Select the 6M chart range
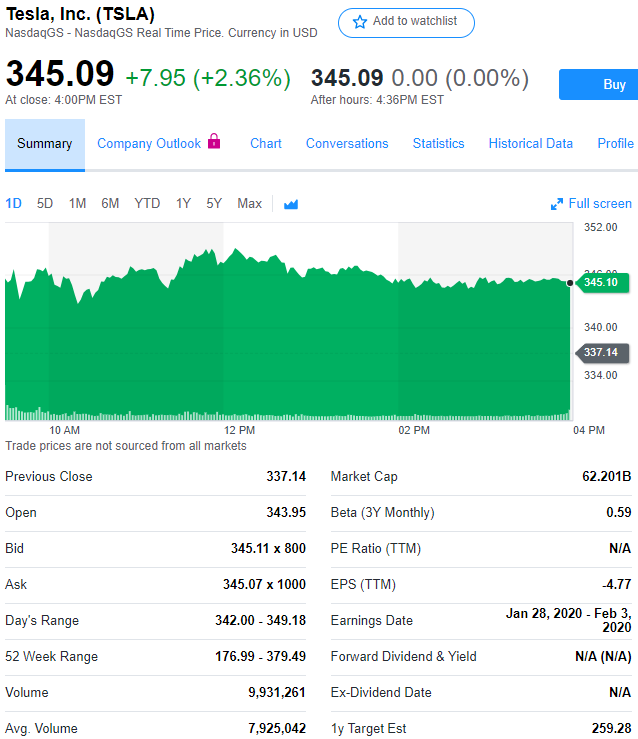 (x=110, y=204)
